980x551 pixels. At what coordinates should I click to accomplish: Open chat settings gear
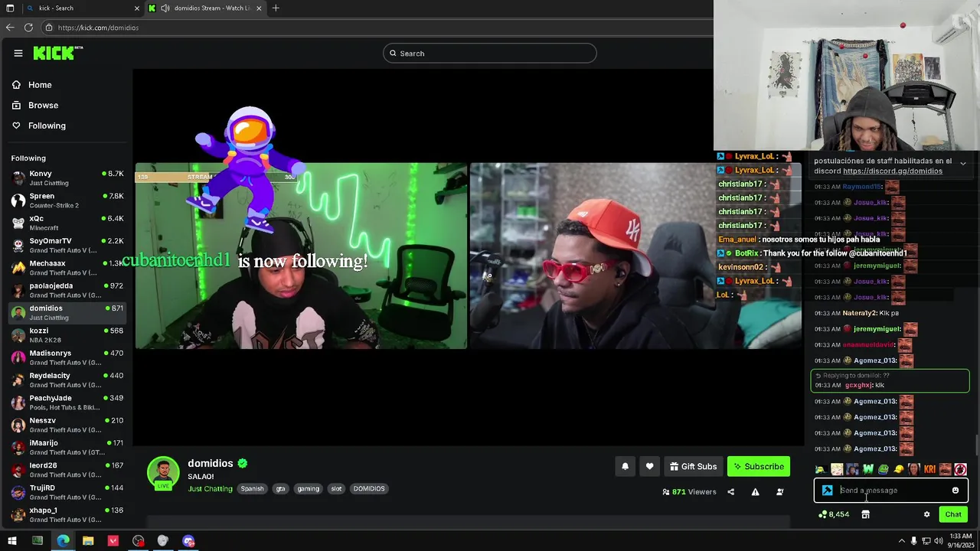(926, 514)
